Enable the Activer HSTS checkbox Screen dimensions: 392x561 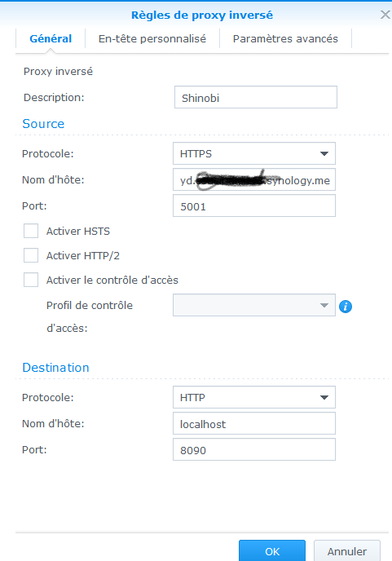(31, 231)
